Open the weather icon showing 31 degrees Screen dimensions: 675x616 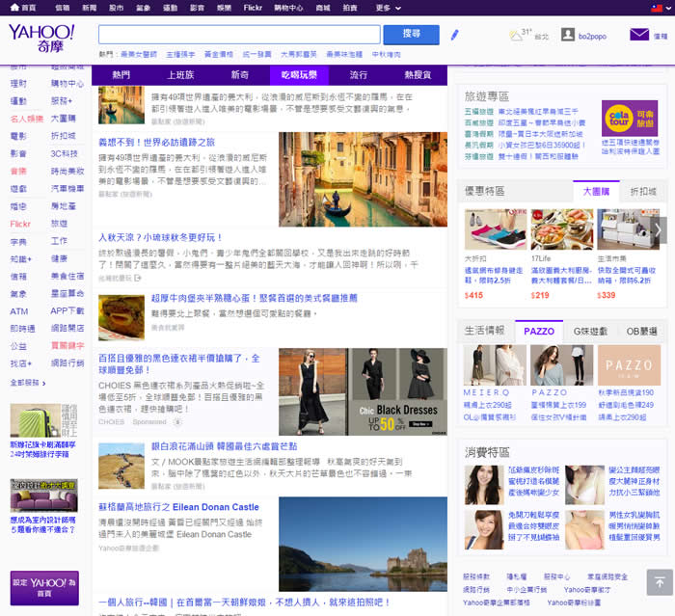(516, 36)
